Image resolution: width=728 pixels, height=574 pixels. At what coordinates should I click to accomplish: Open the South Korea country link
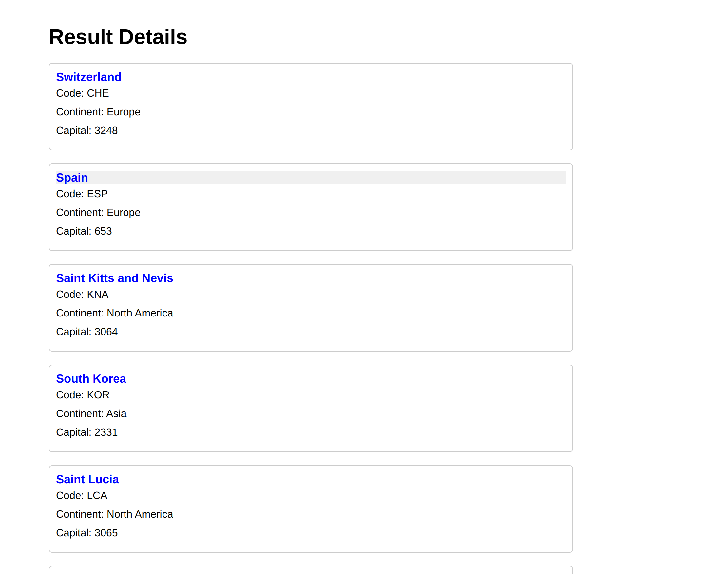91,379
